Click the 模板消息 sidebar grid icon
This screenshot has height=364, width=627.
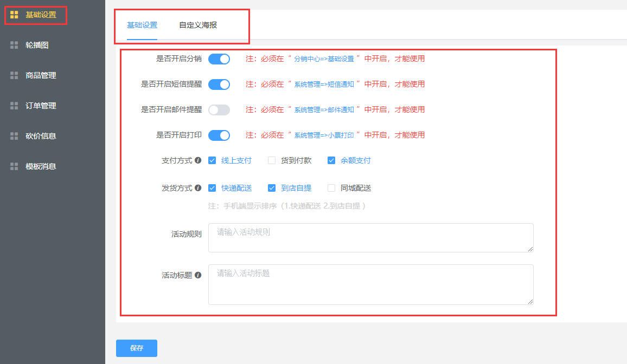15,167
